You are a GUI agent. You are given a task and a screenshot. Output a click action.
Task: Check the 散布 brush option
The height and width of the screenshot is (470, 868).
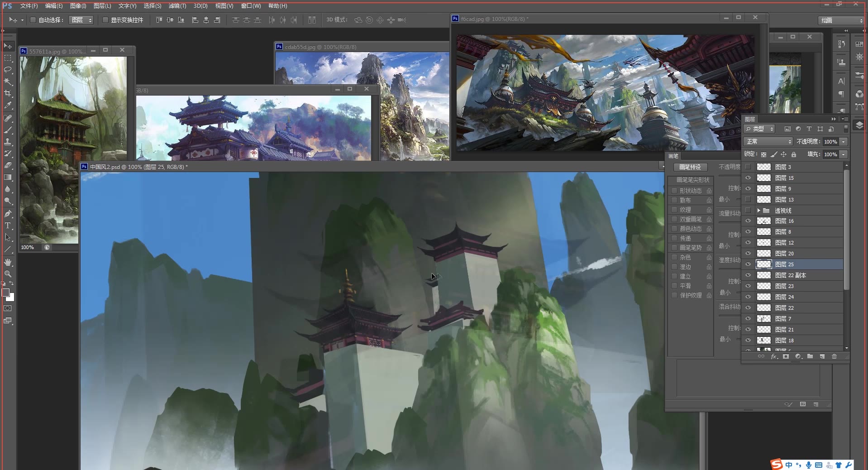(674, 200)
